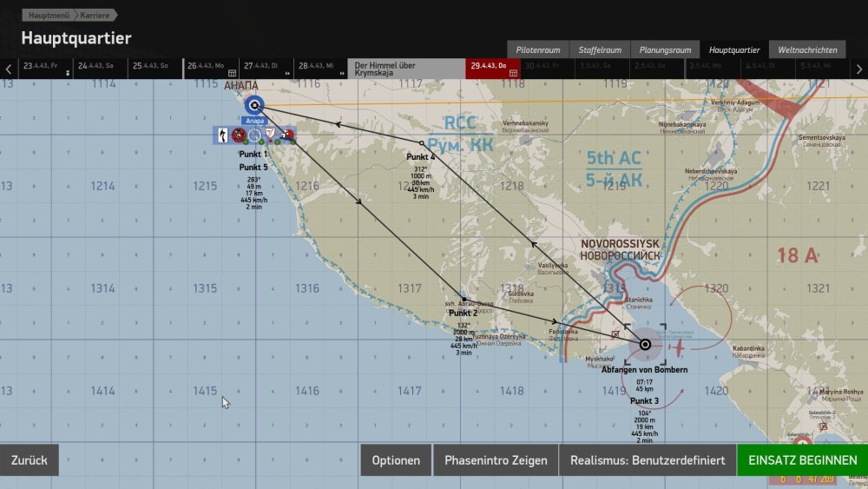Open the Weltnachrichten tab
Image resolution: width=868 pixels, height=489 pixels.
807,50
